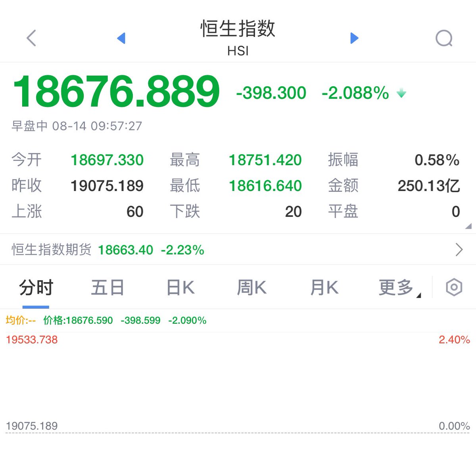
Task: Expand the quote details corner triangle
Action: pyautogui.click(x=468, y=226)
